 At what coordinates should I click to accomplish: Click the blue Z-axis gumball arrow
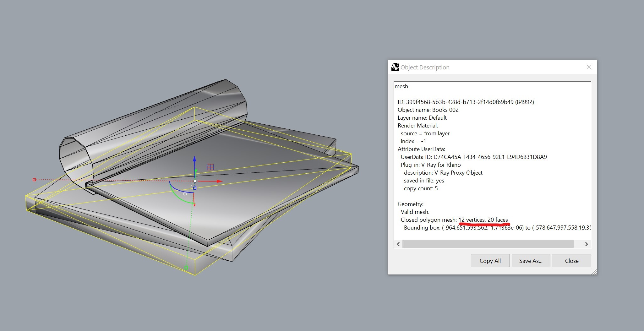(x=194, y=159)
